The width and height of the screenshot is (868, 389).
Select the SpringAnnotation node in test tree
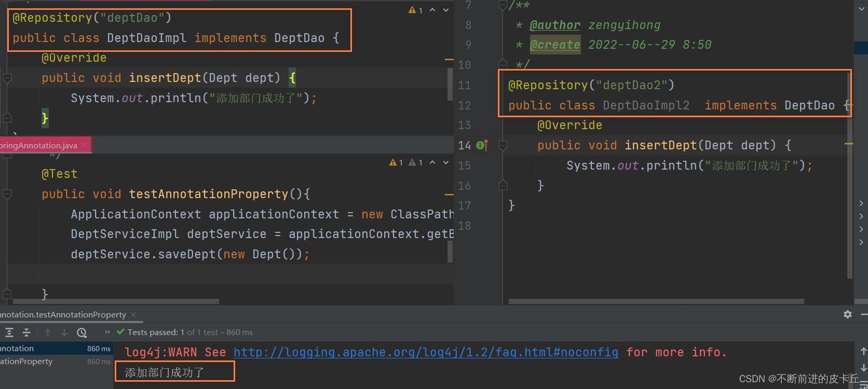pyautogui.click(x=57, y=349)
